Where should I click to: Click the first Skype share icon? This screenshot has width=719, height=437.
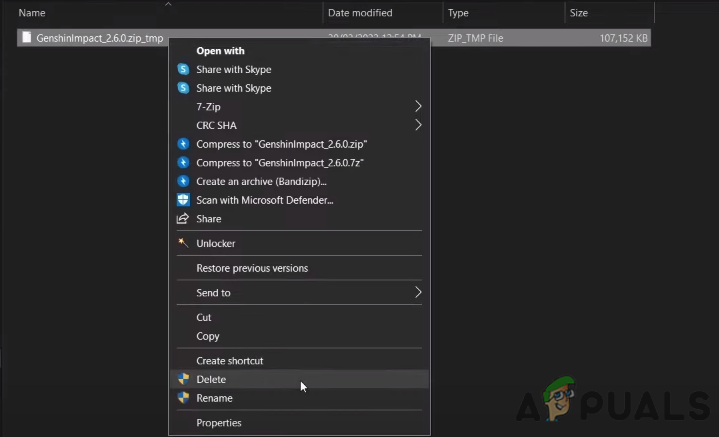(x=183, y=70)
